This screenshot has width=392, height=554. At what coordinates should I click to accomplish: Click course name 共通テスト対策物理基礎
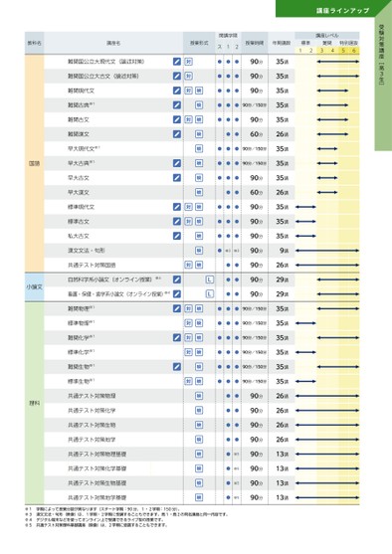tap(98, 454)
